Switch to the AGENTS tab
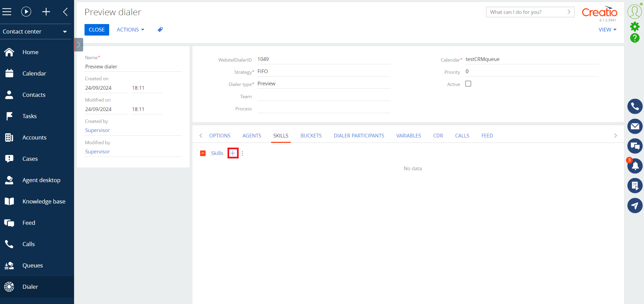The image size is (644, 304). [252, 136]
